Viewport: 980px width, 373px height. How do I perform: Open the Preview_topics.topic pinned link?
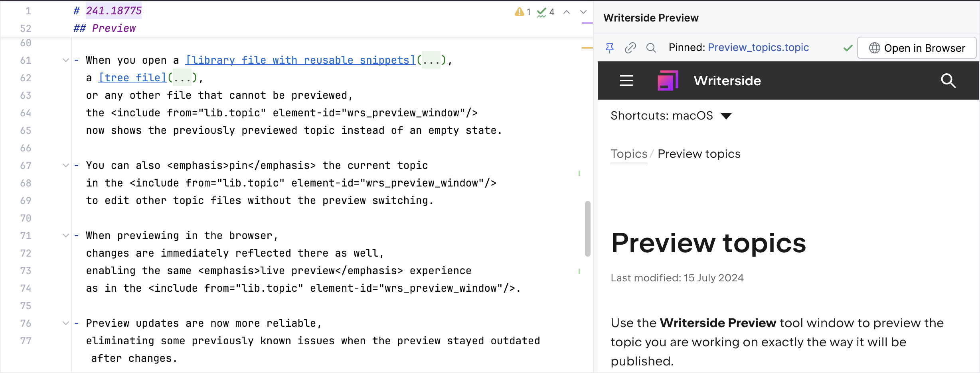point(758,47)
